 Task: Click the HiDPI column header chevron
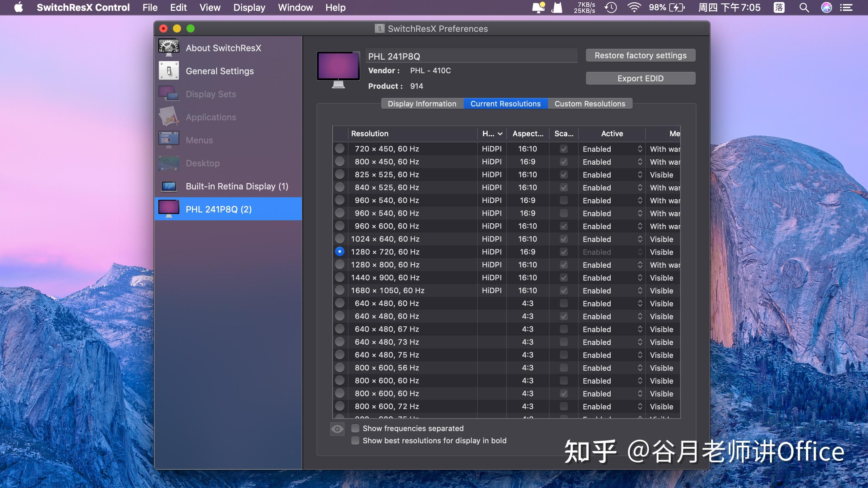(500, 134)
